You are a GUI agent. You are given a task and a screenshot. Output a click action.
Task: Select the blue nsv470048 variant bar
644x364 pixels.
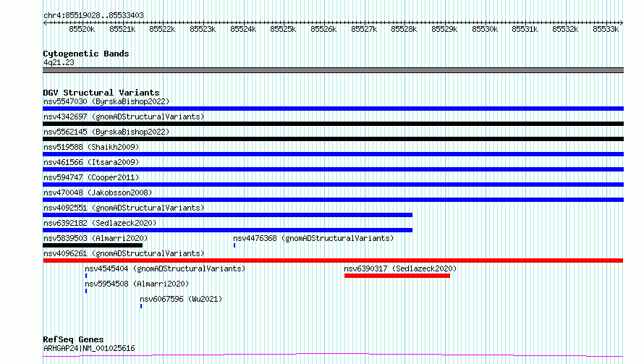[333, 200]
